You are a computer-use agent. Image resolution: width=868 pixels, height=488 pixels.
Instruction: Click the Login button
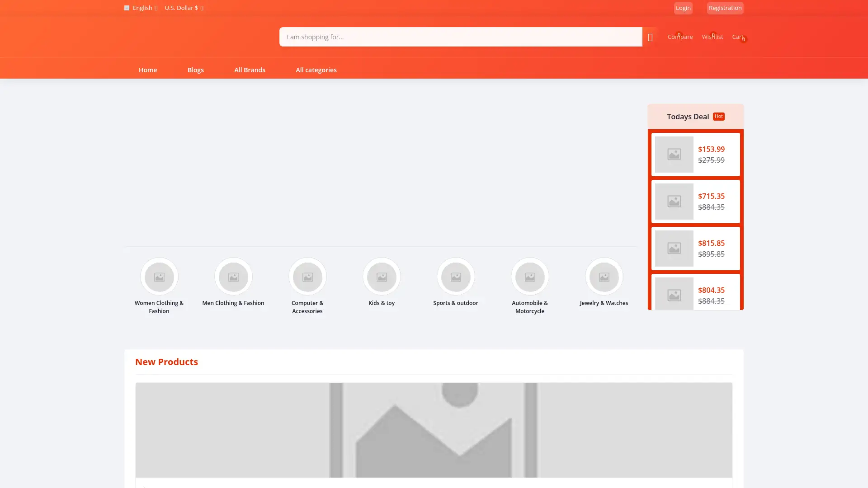[x=683, y=8]
